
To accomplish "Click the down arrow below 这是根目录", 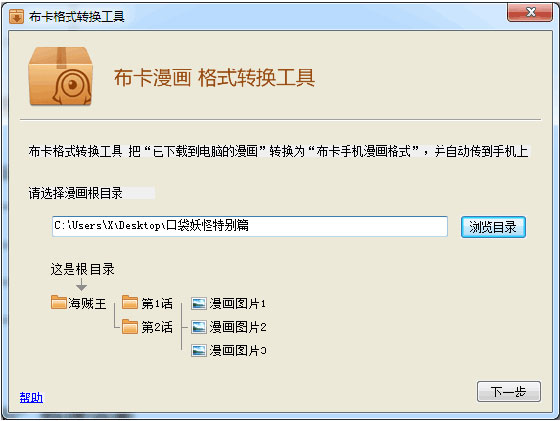I will point(81,285).
